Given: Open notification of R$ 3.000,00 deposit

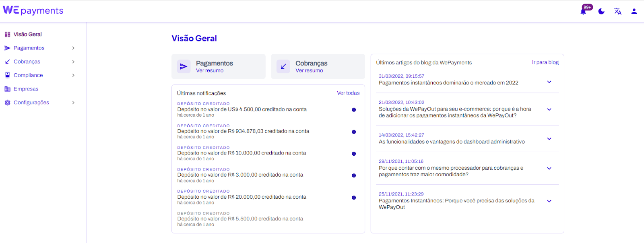Looking at the screenshot, I should (x=240, y=175).
